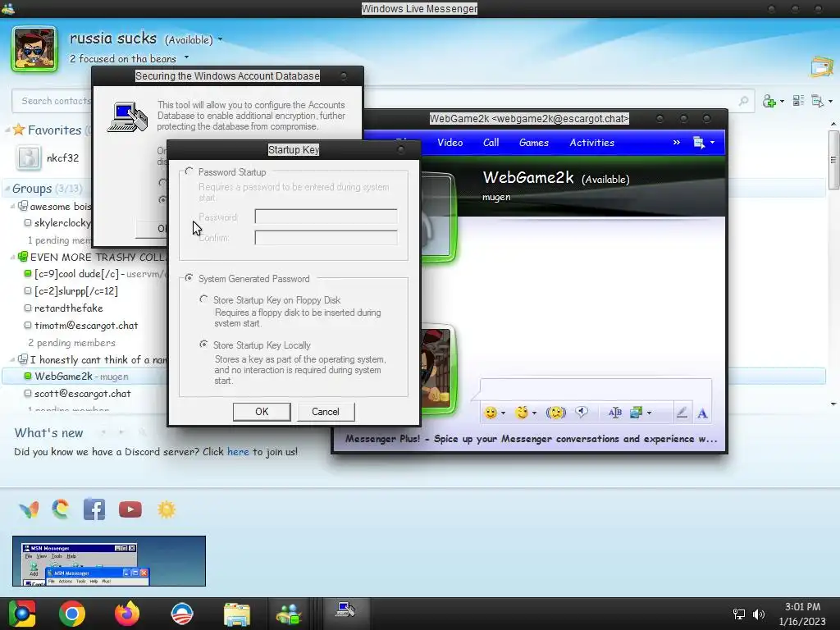Click the clock showing 3:01 PM
This screenshot has height=630, width=840.
click(x=802, y=607)
